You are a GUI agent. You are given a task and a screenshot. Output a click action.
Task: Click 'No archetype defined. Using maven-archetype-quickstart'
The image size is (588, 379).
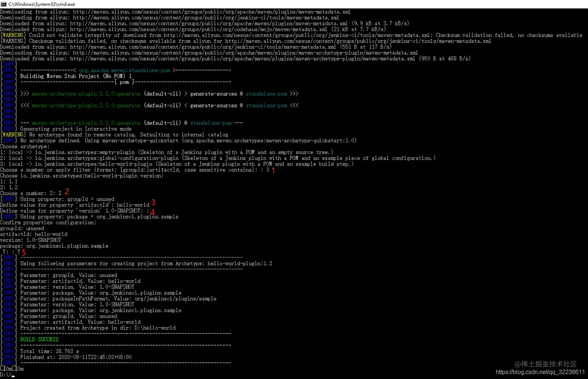178,140
